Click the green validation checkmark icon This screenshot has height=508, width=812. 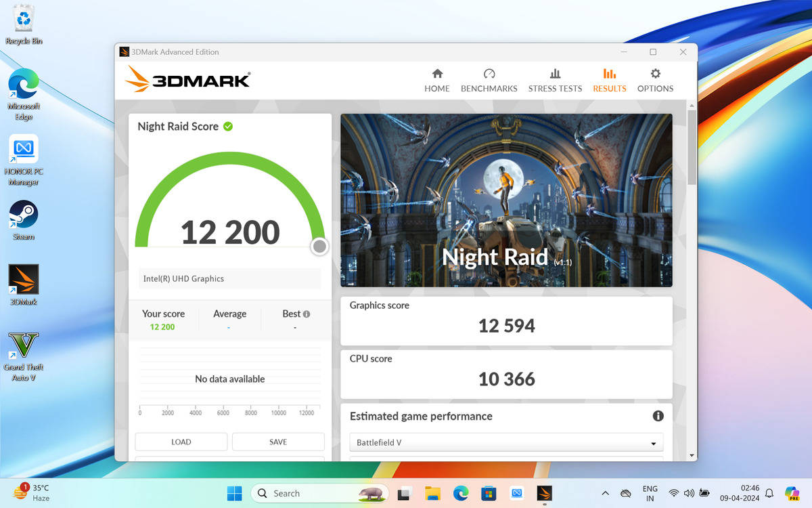(x=228, y=126)
